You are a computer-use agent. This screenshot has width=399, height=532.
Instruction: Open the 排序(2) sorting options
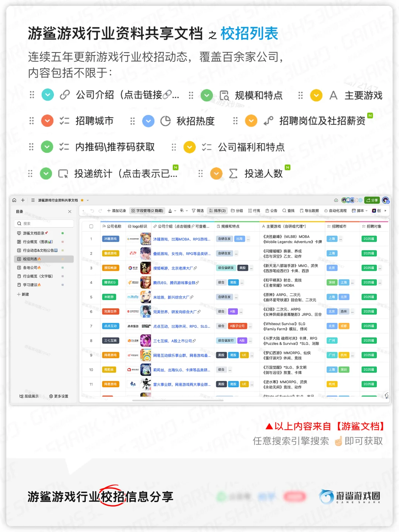[218, 211]
